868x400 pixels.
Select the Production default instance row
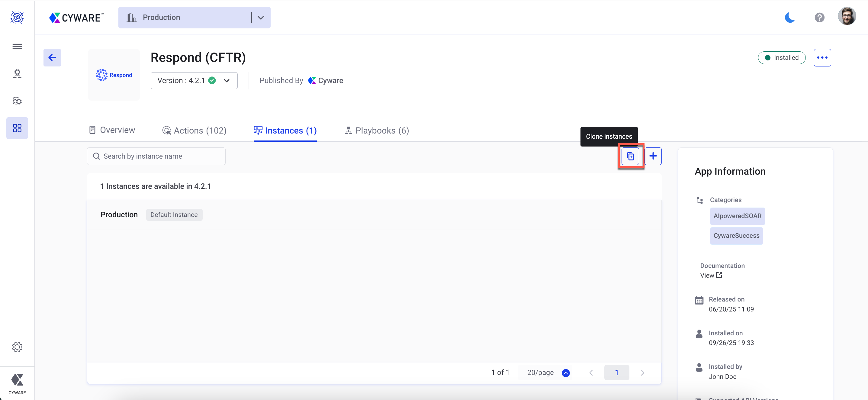pos(119,215)
